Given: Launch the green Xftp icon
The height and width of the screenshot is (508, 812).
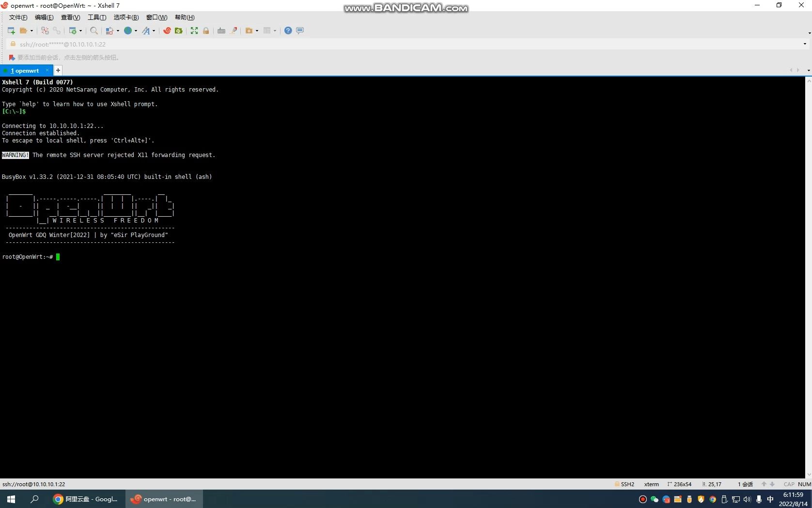Looking at the screenshot, I should point(179,31).
